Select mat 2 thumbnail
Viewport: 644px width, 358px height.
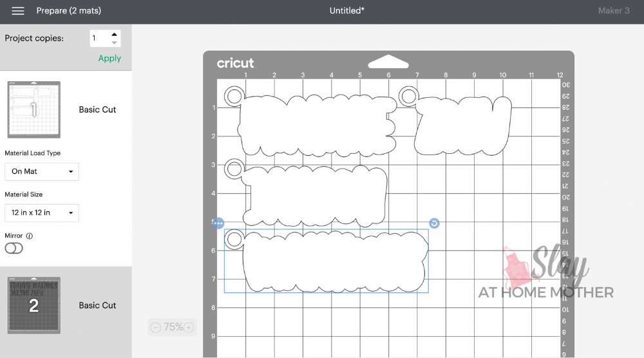point(34,305)
